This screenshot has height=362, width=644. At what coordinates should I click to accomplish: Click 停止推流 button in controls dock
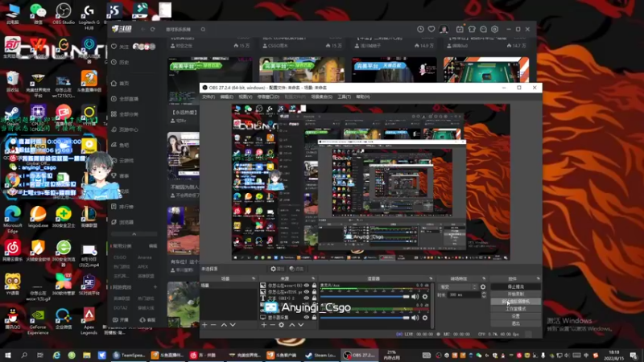pyautogui.click(x=515, y=286)
